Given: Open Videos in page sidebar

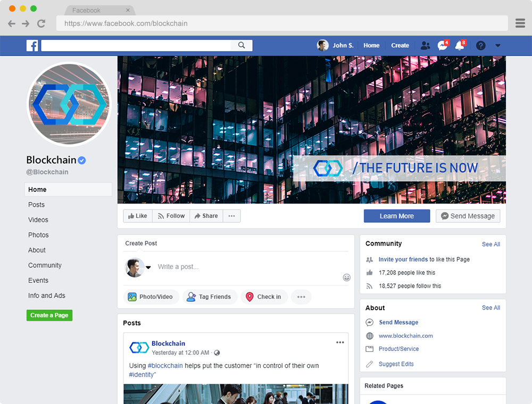Looking at the screenshot, I should click(x=38, y=220).
